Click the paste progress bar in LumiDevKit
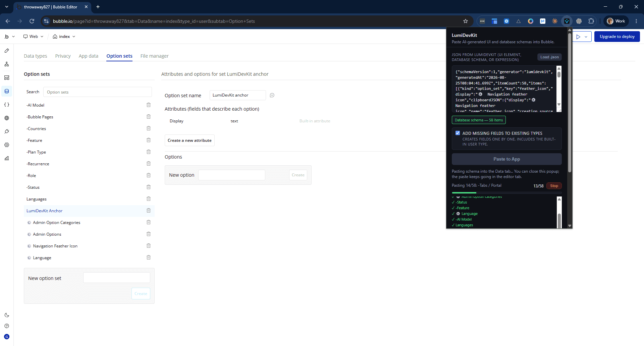This screenshot has height=346, width=644. (x=507, y=192)
